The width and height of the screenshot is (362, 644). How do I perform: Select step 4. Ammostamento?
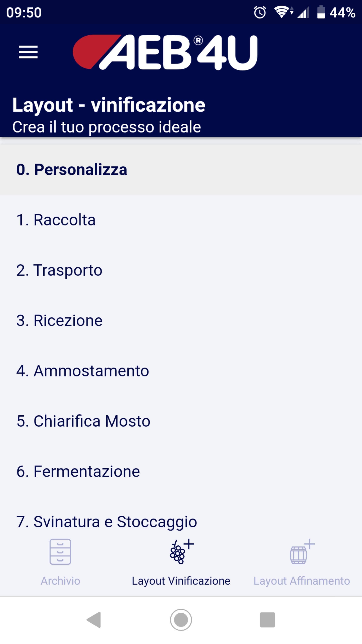click(181, 371)
